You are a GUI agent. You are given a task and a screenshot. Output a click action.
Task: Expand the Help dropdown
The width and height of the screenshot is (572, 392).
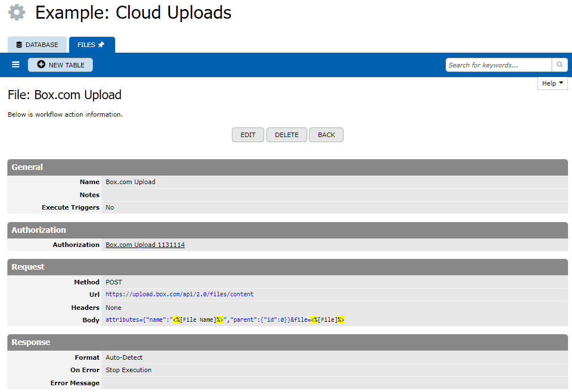click(552, 83)
